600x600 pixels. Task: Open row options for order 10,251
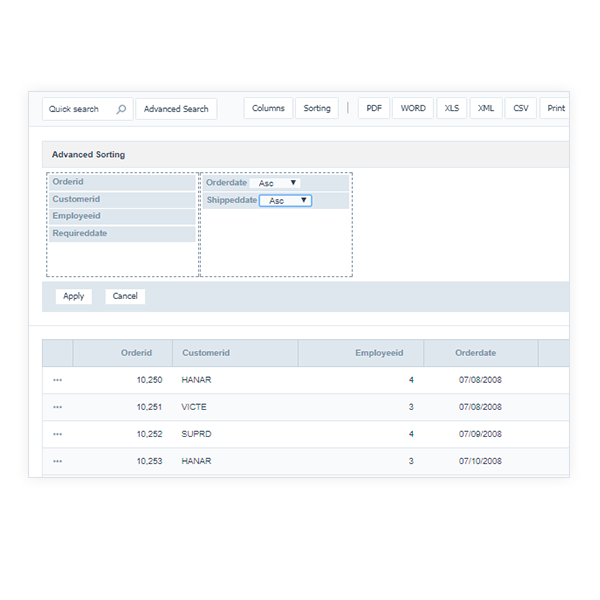[57, 407]
